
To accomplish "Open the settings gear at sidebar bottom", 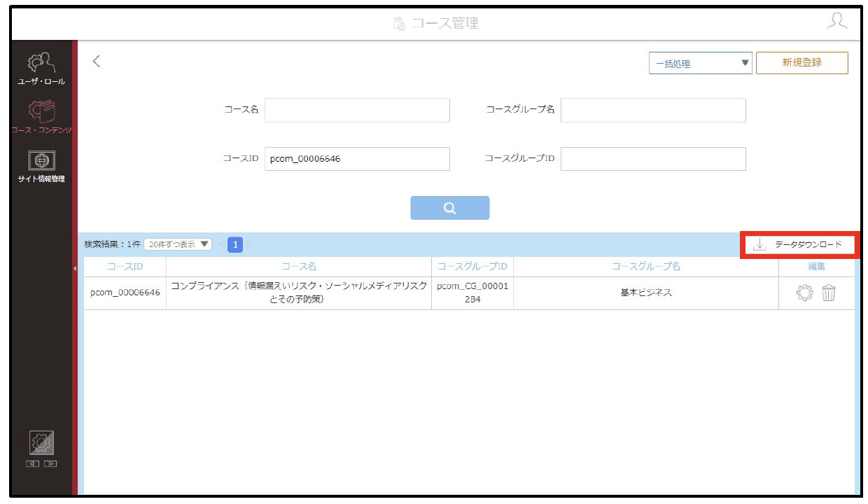I will (x=41, y=443).
